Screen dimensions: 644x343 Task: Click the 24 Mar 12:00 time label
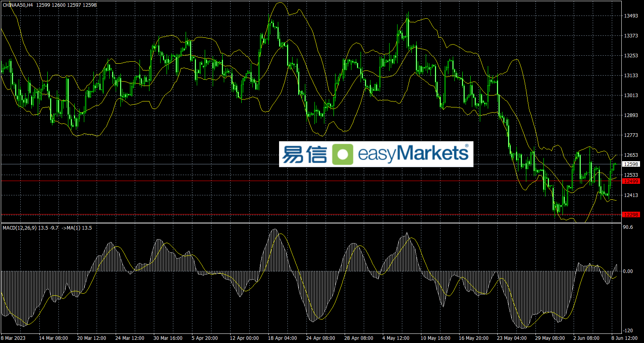coord(130,338)
